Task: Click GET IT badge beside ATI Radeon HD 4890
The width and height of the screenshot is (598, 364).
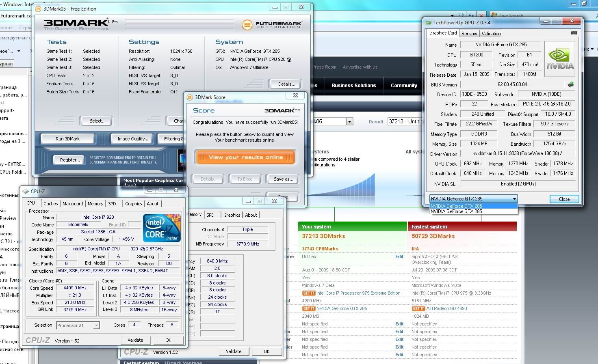Action: [x=418, y=308]
